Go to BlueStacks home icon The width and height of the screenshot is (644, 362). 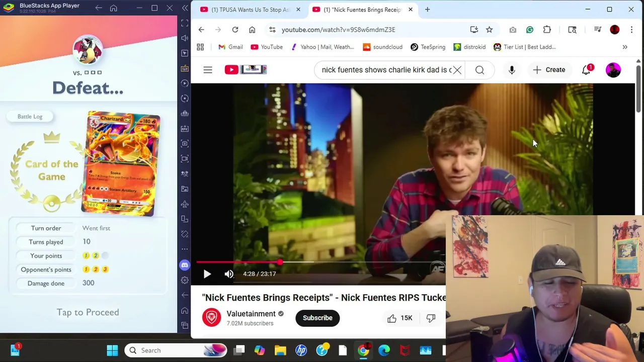pyautogui.click(x=114, y=8)
